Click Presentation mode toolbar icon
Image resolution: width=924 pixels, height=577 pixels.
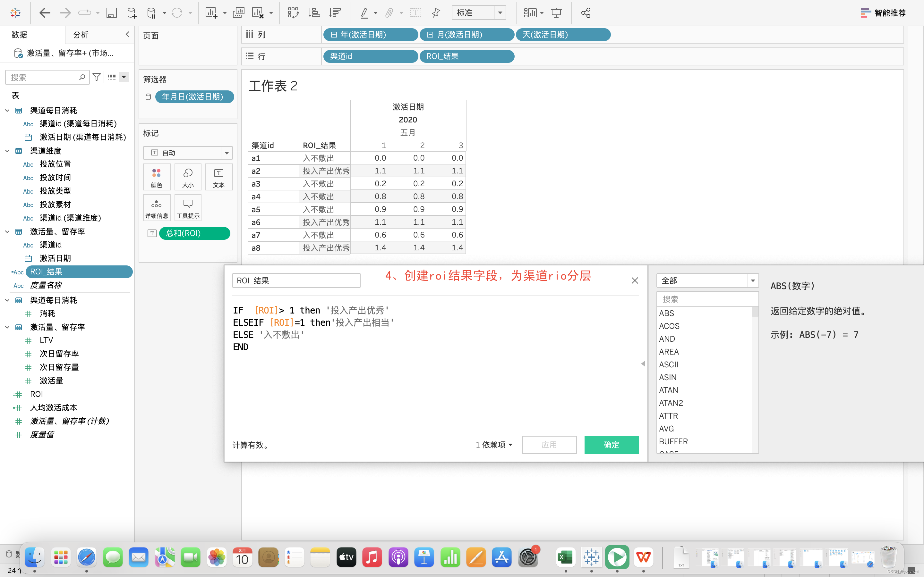[x=556, y=13]
